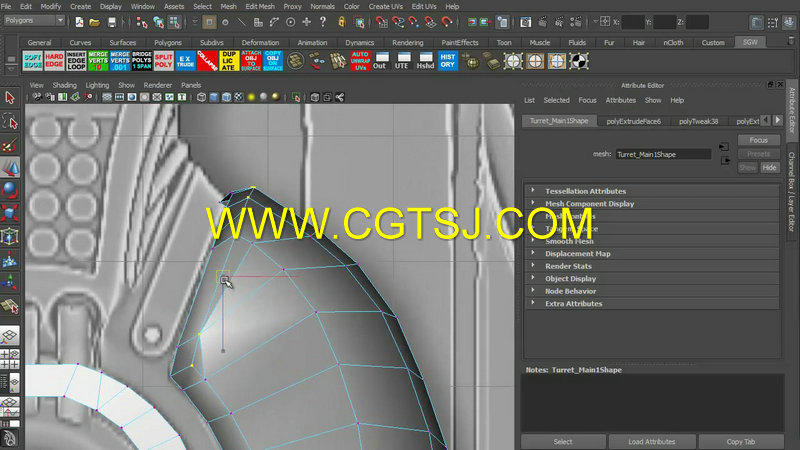
Task: Open the Edit Mesh menu
Action: [260, 6]
